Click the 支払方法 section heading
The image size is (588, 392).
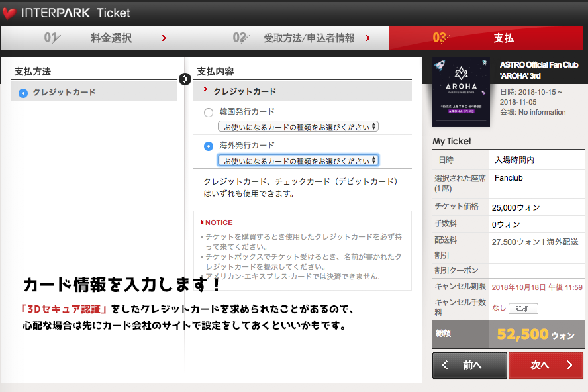[32, 72]
